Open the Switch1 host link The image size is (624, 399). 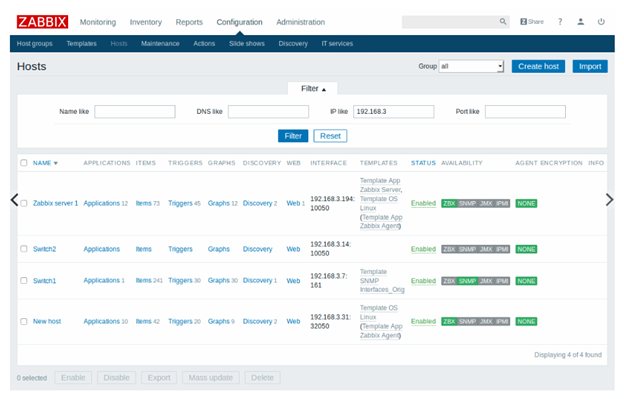click(x=45, y=281)
